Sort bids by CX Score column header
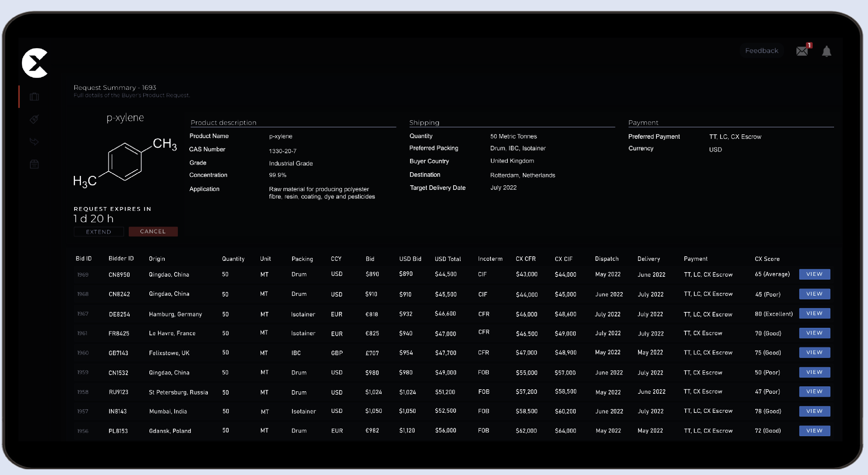The width and height of the screenshot is (868, 475). coord(767,259)
